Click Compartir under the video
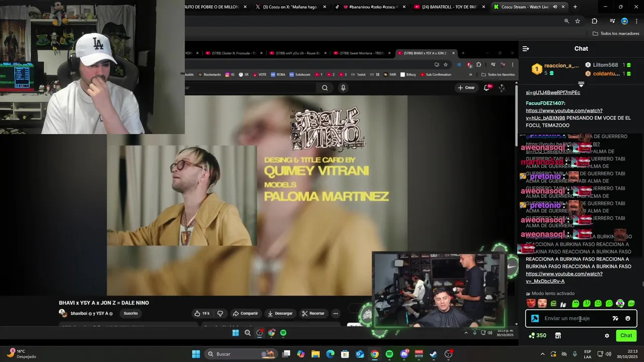644x362 pixels. coord(245,313)
